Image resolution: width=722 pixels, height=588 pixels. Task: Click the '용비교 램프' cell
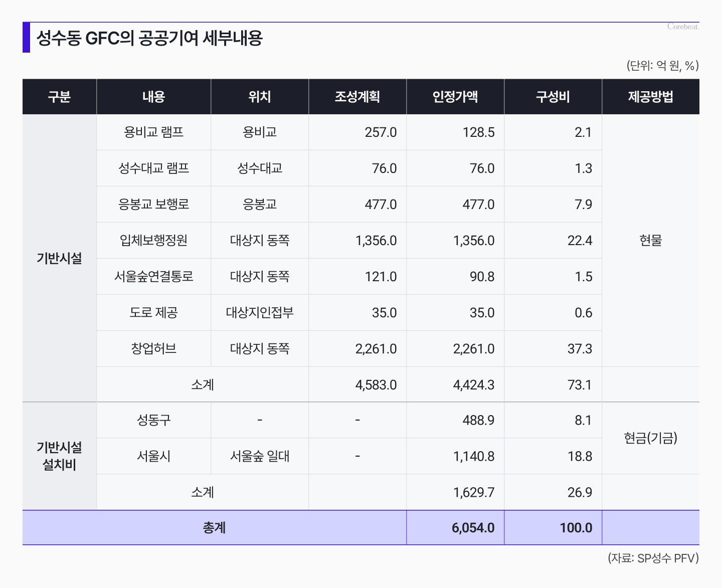pos(153,132)
